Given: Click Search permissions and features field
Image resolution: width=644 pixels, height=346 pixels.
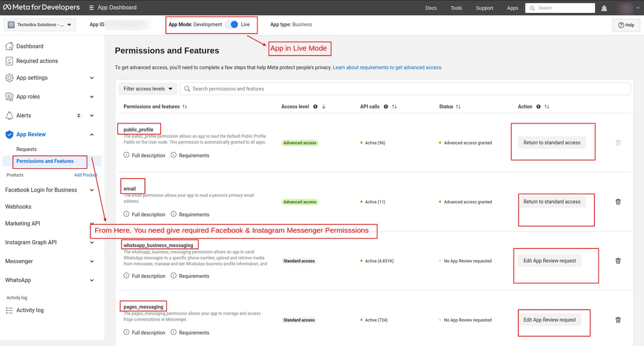Looking at the screenshot, I should pos(405,89).
